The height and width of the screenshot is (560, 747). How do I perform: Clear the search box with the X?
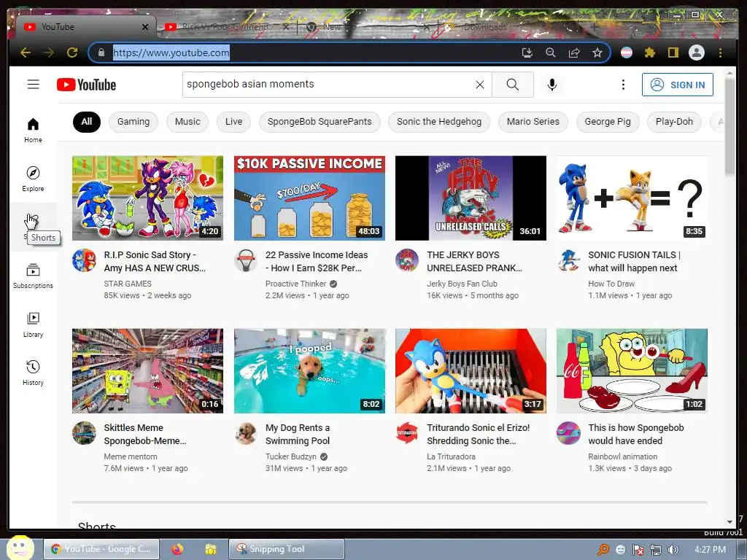pos(480,85)
